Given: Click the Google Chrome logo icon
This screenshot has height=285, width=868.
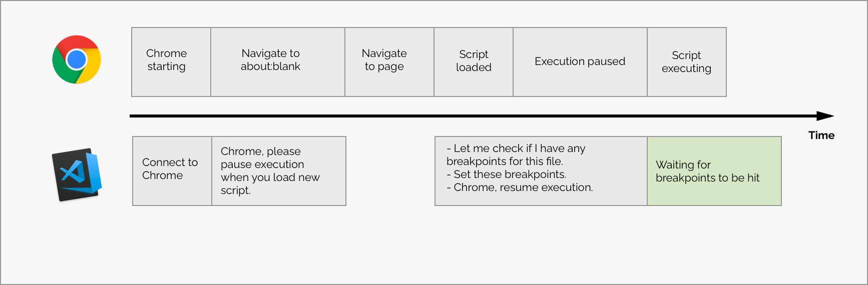Looking at the screenshot, I should point(77,59).
